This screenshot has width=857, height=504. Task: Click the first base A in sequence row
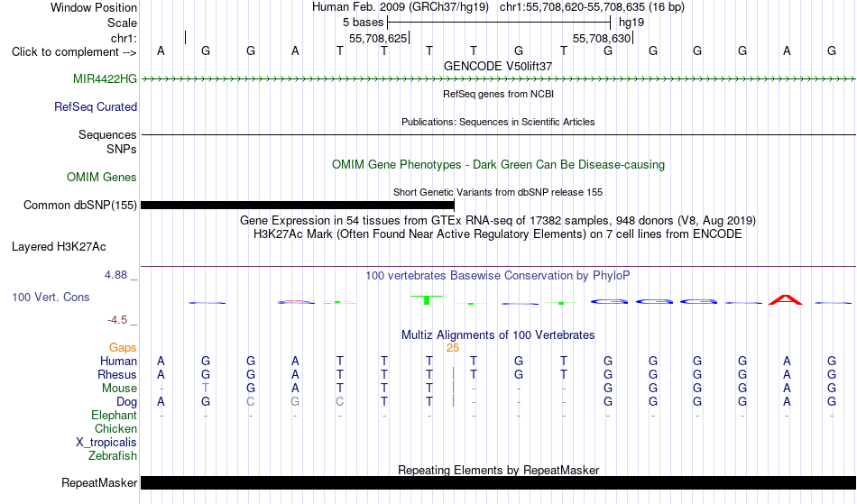tap(161, 50)
